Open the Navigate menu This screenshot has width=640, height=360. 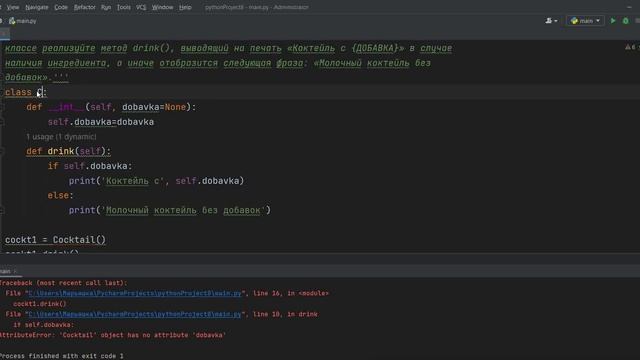tap(36, 7)
